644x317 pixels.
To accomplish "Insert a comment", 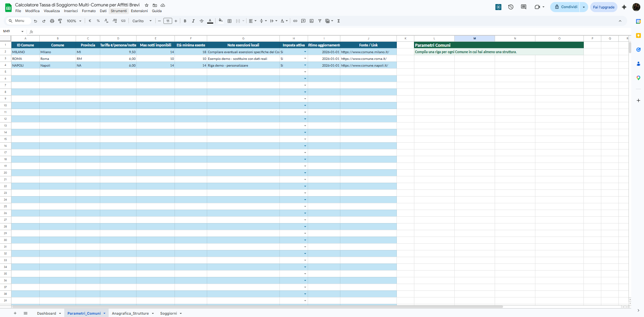I will [303, 21].
